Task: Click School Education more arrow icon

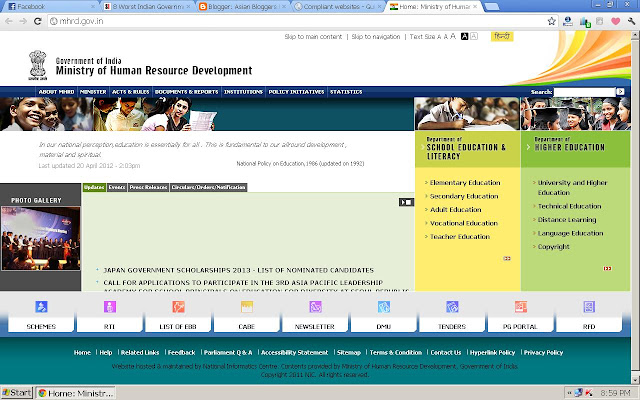Action: tap(507, 258)
